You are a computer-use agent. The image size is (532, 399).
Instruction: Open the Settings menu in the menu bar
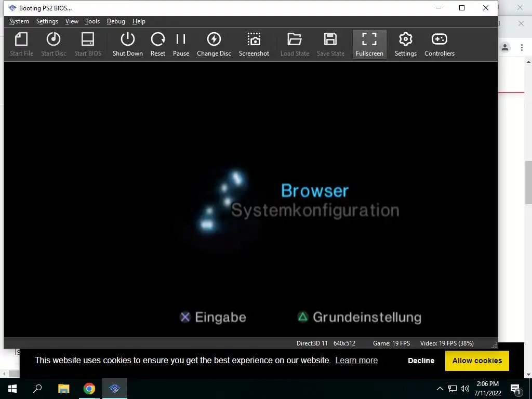[47, 21]
